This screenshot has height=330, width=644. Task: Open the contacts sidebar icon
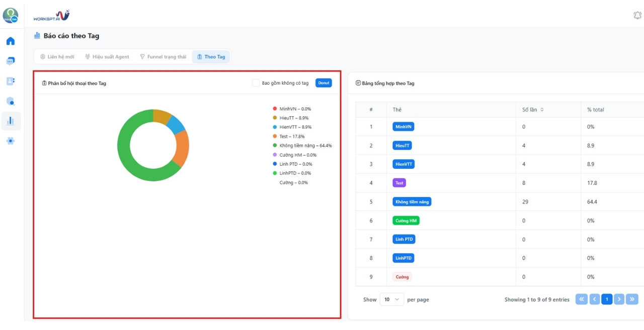coord(11,81)
